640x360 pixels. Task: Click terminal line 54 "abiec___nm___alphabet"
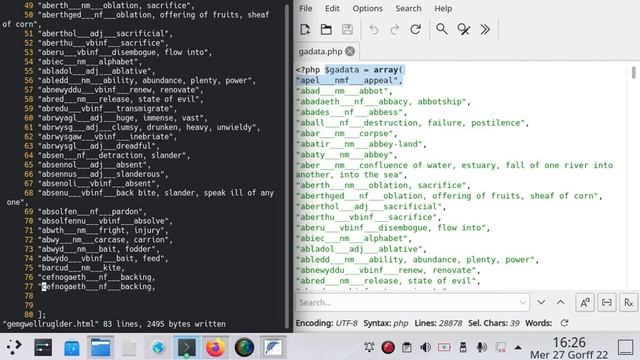[x=89, y=62]
